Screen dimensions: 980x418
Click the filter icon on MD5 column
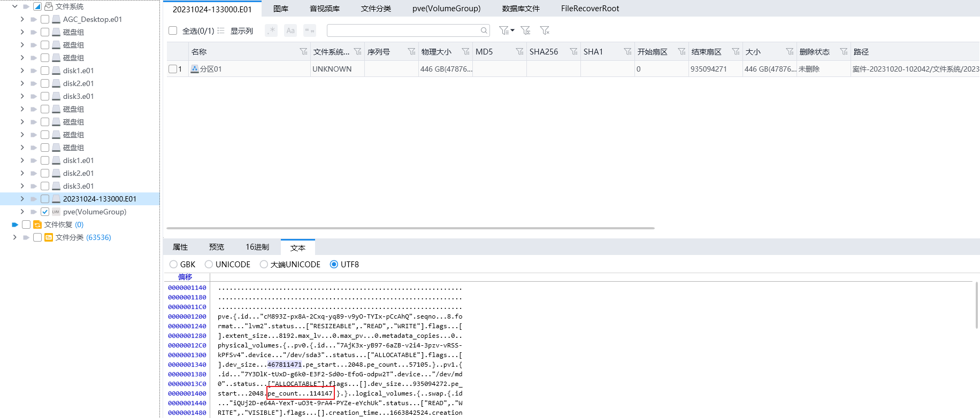[519, 51]
